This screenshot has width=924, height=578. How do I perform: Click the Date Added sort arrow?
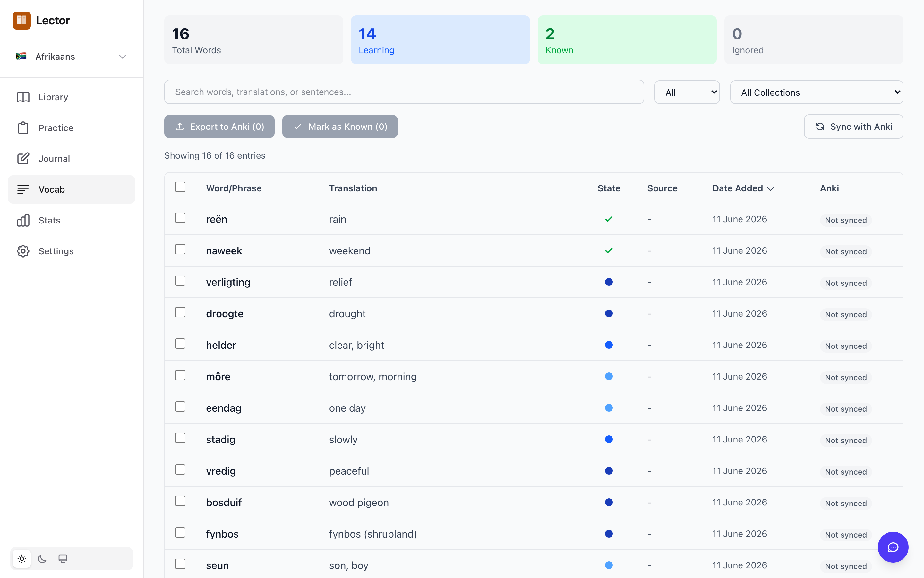(771, 189)
